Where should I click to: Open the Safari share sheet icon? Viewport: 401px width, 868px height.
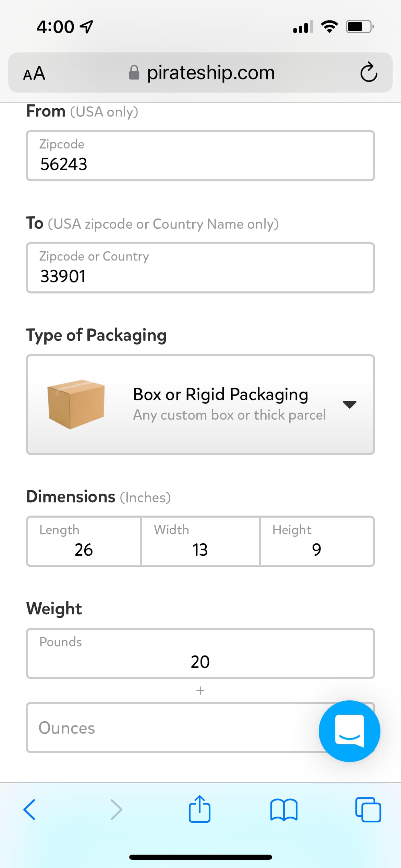pos(199,809)
